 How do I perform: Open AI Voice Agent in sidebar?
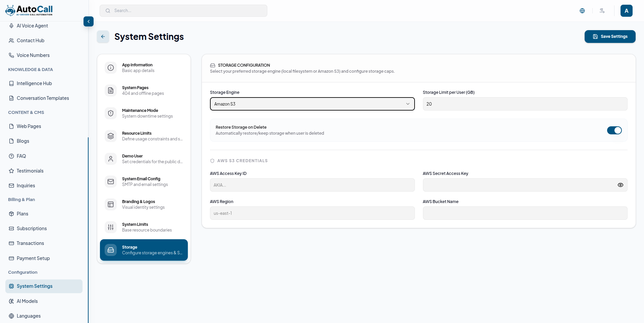tap(44, 26)
